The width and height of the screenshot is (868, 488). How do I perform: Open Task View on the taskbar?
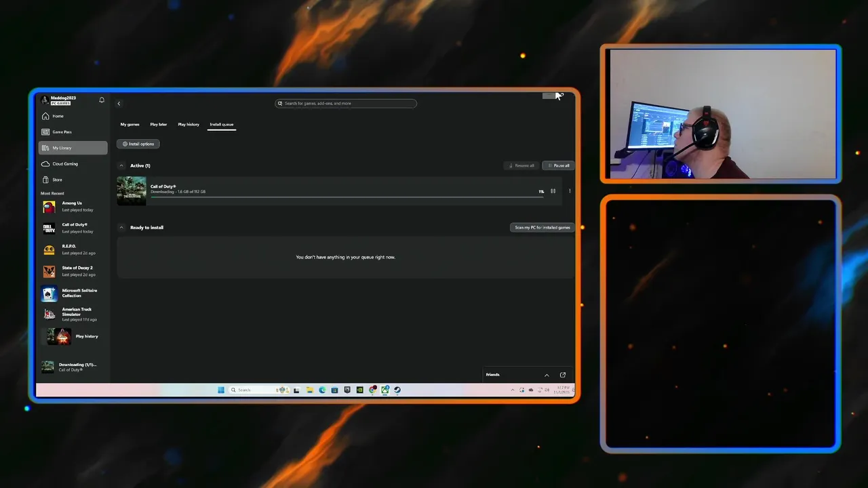[296, 390]
